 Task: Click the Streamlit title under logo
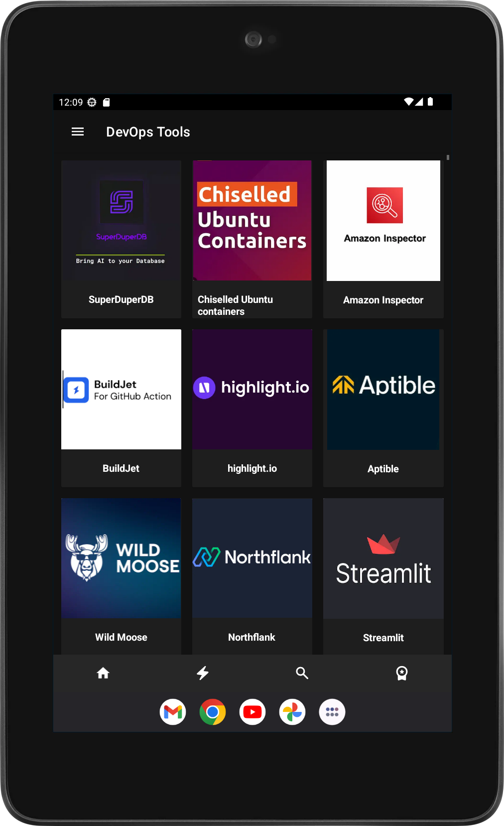383,638
